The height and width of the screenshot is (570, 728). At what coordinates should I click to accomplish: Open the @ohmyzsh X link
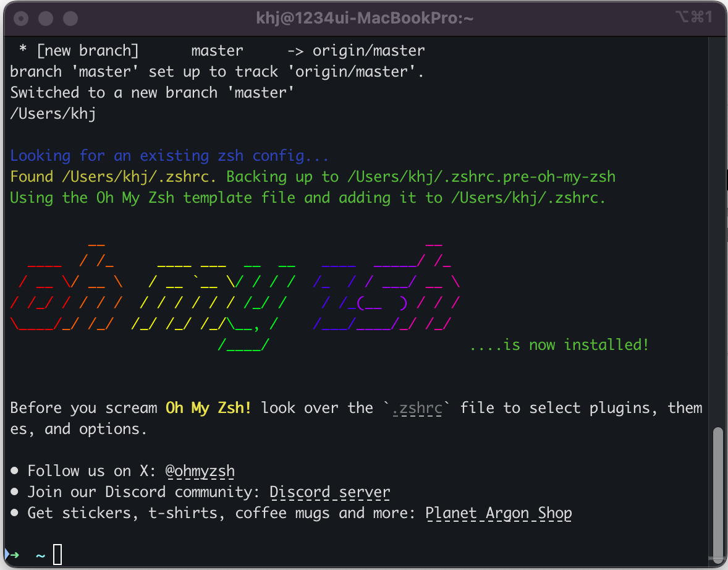click(200, 471)
